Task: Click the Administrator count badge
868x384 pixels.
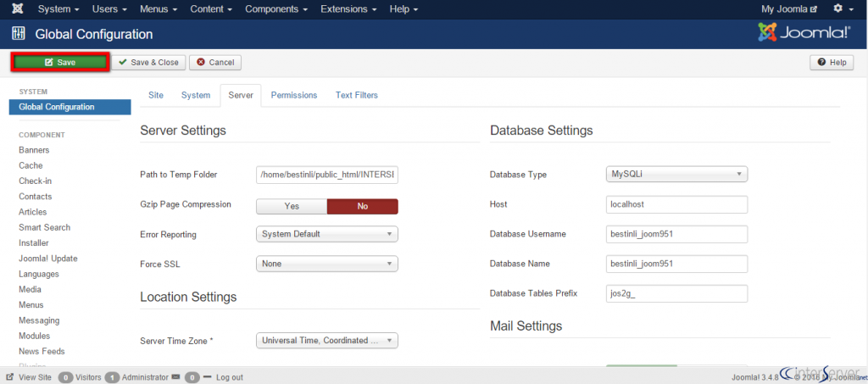Action: tap(113, 377)
